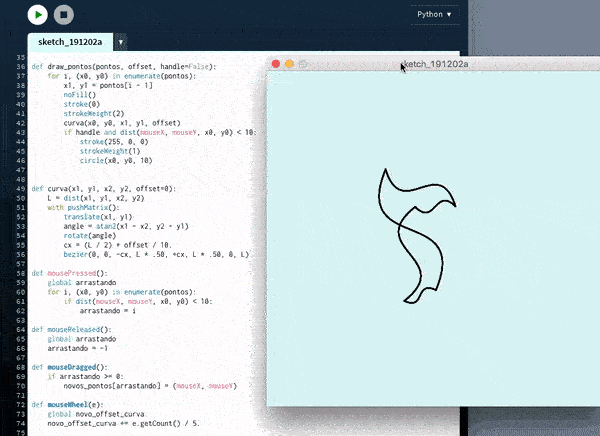The width and height of the screenshot is (600, 436).
Task: Run the sketch with the play button
Action: (37, 15)
